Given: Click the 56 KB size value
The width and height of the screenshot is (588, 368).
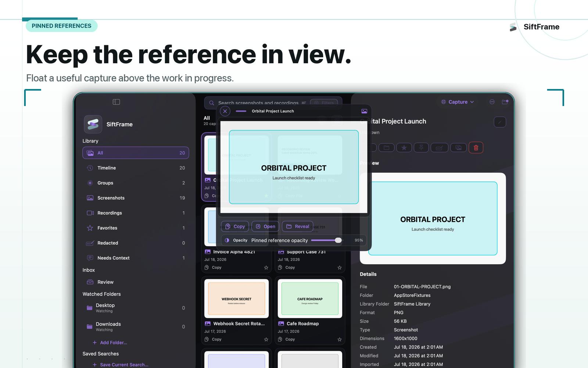Looking at the screenshot, I should point(400,321).
